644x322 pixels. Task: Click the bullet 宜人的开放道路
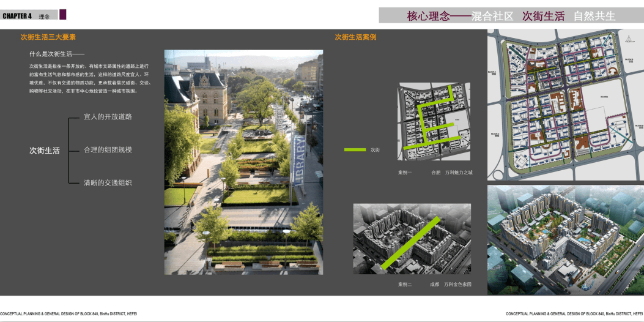pos(108,117)
